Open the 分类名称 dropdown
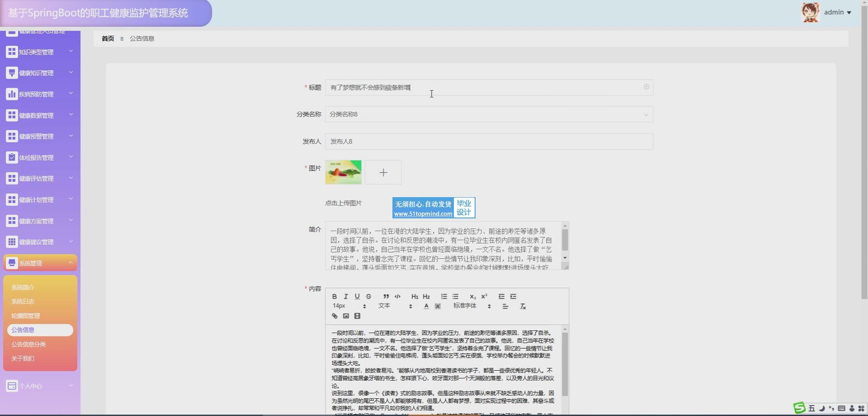Image resolution: width=868 pixels, height=416 pixels. 489,114
